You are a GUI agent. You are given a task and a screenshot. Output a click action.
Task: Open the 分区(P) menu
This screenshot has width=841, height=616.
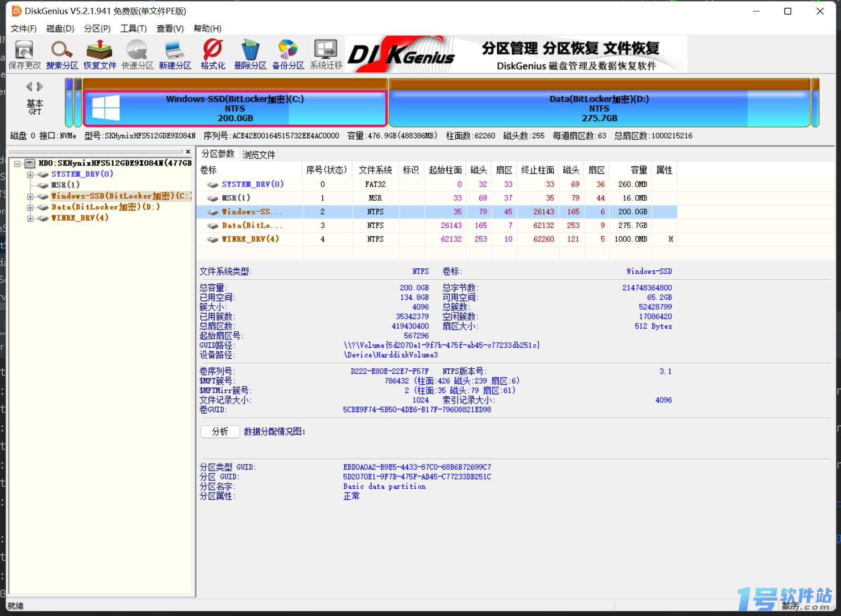point(97,29)
